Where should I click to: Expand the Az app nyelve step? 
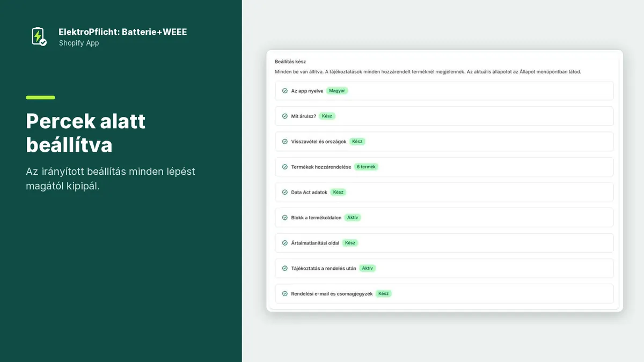pyautogui.click(x=444, y=91)
